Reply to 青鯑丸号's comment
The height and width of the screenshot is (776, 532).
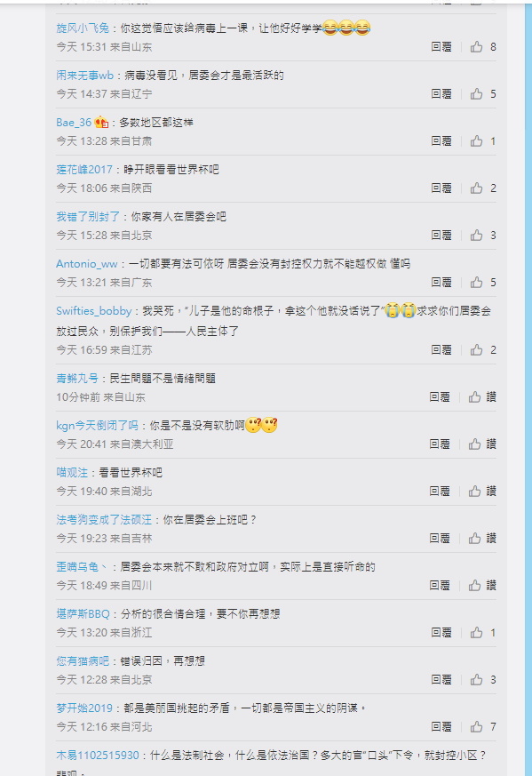(440, 397)
